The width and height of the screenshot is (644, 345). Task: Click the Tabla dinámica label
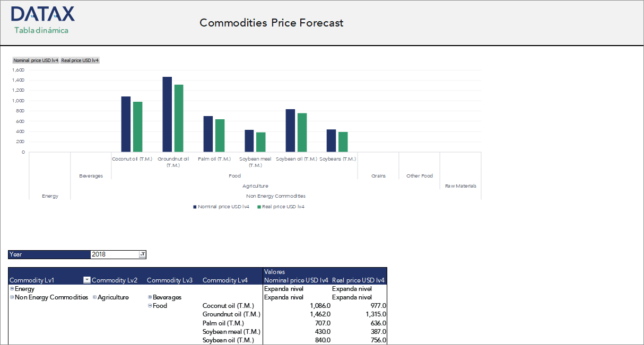[x=40, y=30]
